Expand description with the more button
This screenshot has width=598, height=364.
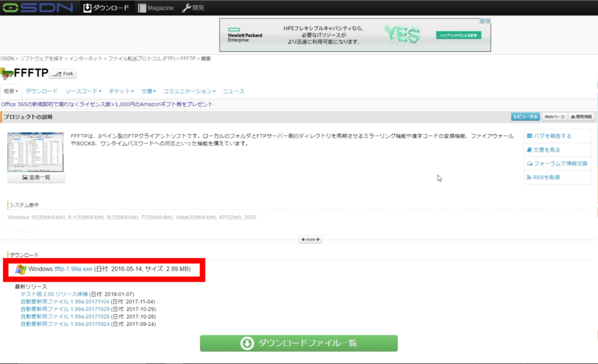tap(311, 240)
